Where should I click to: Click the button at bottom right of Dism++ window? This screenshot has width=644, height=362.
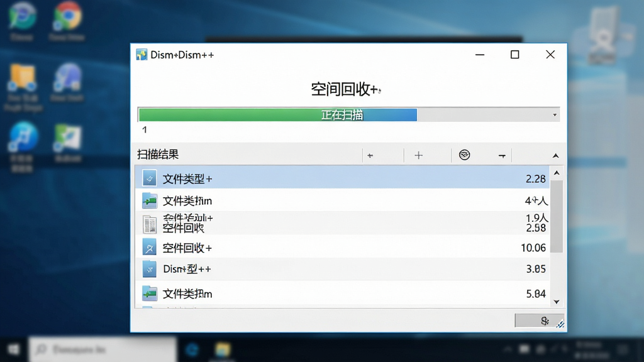coord(539,321)
